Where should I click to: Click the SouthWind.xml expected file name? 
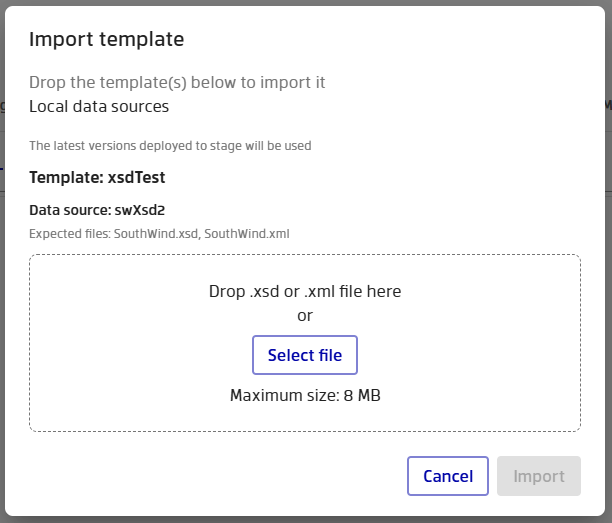click(x=247, y=234)
